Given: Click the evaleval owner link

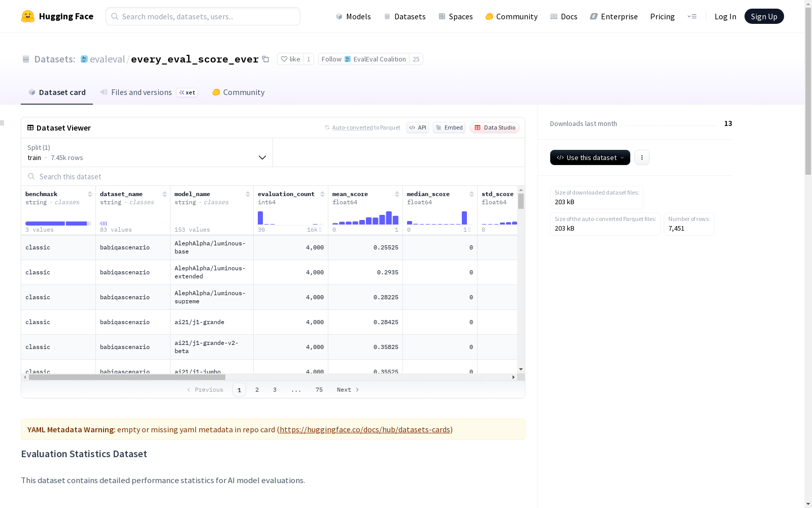Looking at the screenshot, I should [x=107, y=59].
